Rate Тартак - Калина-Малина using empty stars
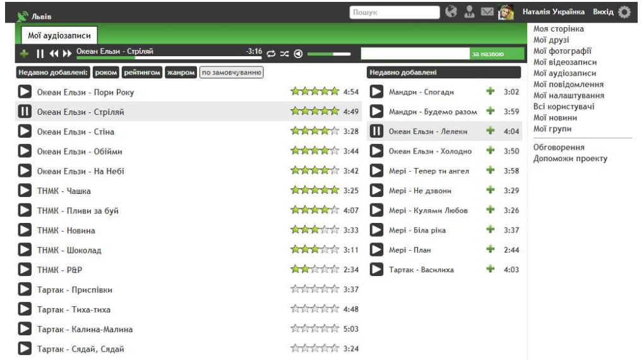644x360 pixels. 315,328
